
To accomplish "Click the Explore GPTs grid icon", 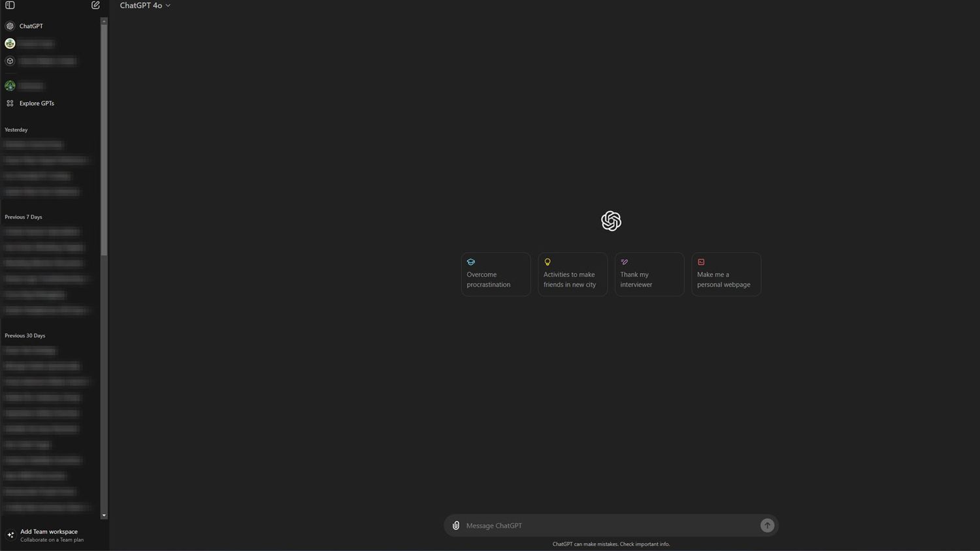I will tap(10, 103).
